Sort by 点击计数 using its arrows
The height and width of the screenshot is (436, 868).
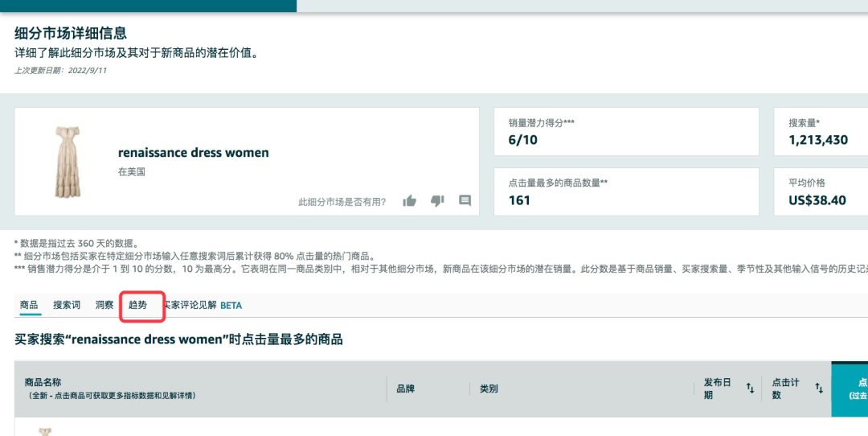click(x=819, y=389)
